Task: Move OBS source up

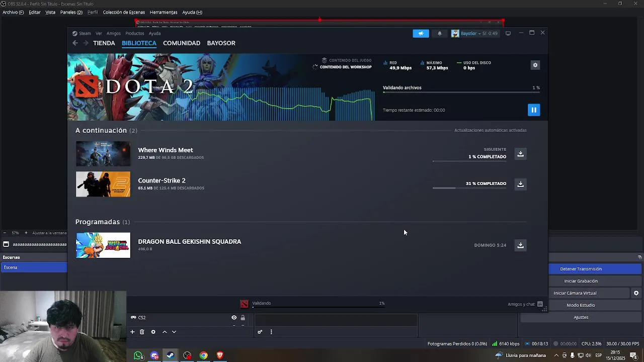Action: [x=165, y=332]
